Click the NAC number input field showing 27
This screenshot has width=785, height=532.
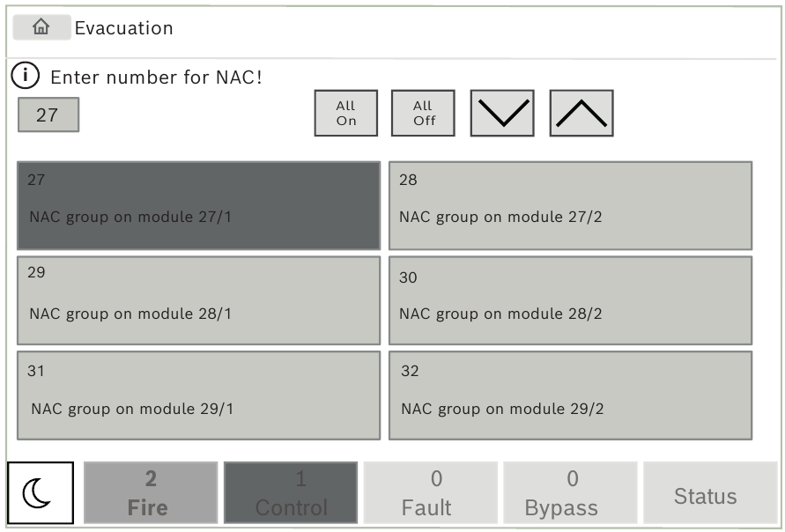click(x=48, y=115)
